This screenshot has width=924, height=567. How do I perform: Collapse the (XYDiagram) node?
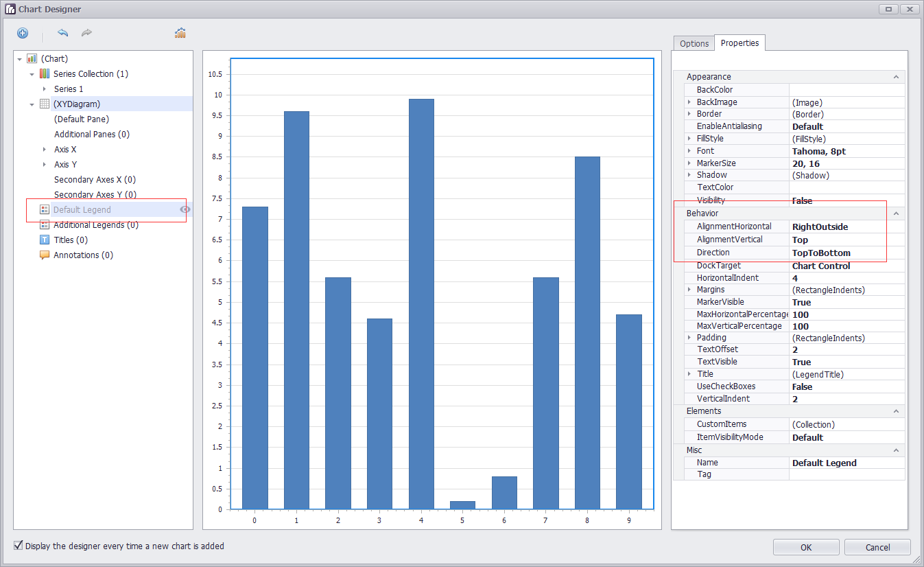pyautogui.click(x=32, y=104)
